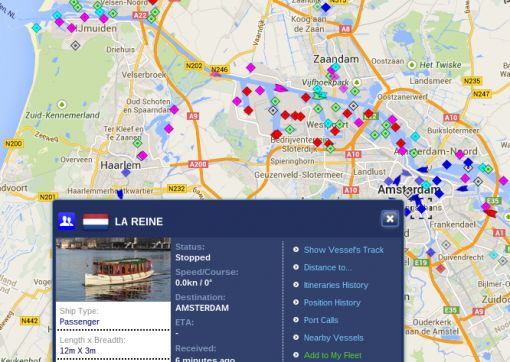The height and width of the screenshot is (362, 510).
Task: Select red ship marker right of Frankendael at map edge
Action: [491, 213]
